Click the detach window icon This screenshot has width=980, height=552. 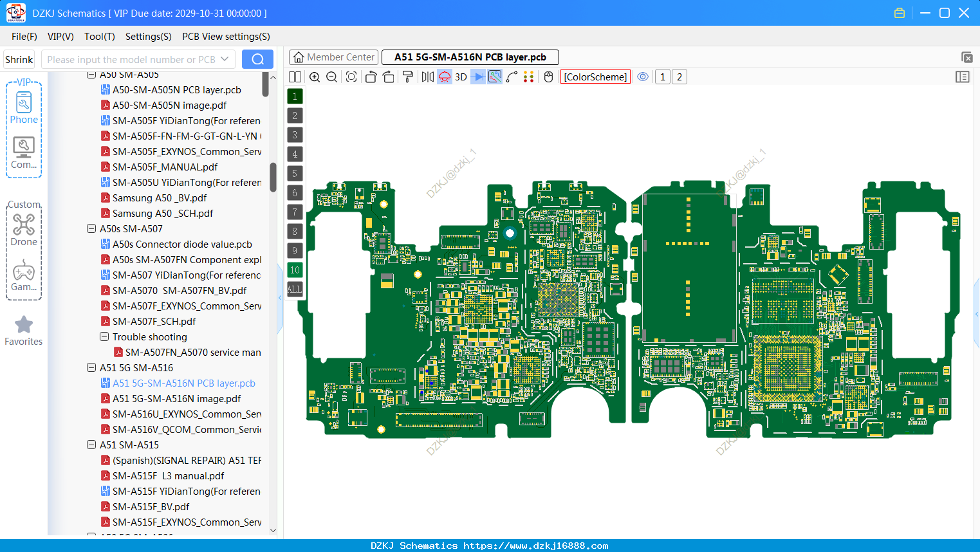966,57
